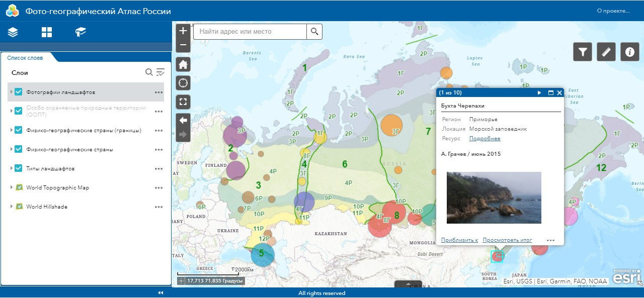The image size is (644, 298).
Task: Select the Список слоев tab
Action: pyautogui.click(x=25, y=58)
